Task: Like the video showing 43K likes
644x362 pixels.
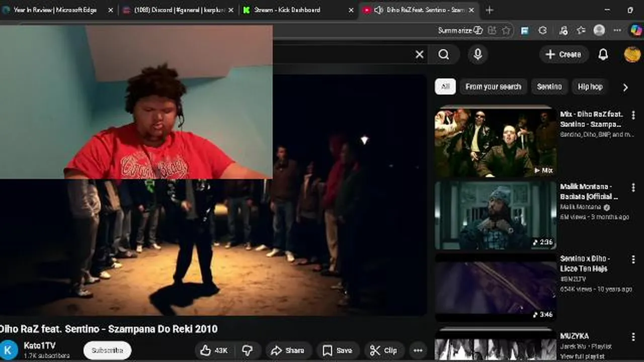Action: 214,350
